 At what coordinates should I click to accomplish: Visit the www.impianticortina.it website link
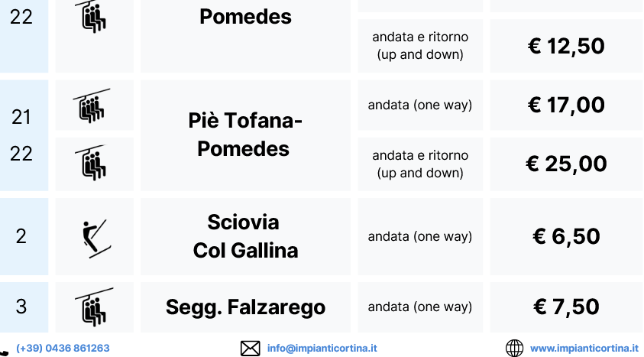[584, 348]
